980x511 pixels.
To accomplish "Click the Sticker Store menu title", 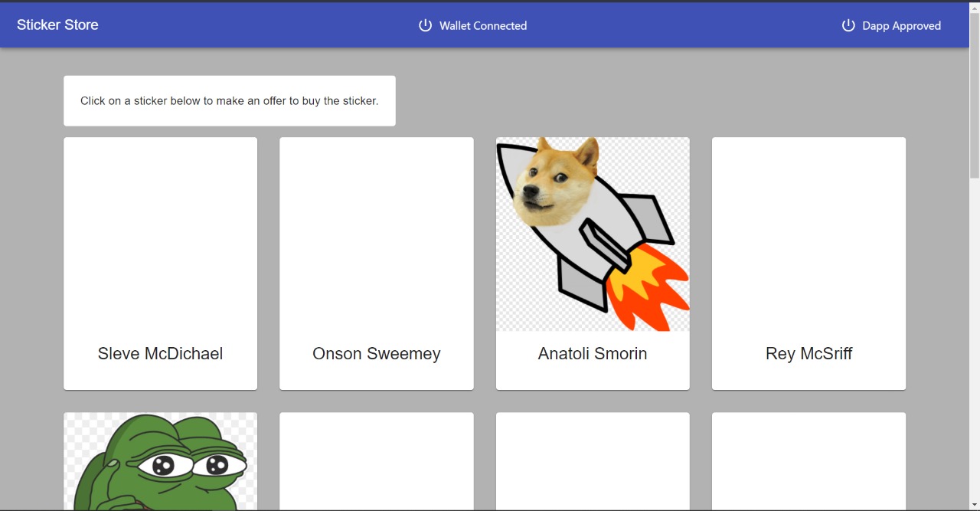I will point(57,25).
